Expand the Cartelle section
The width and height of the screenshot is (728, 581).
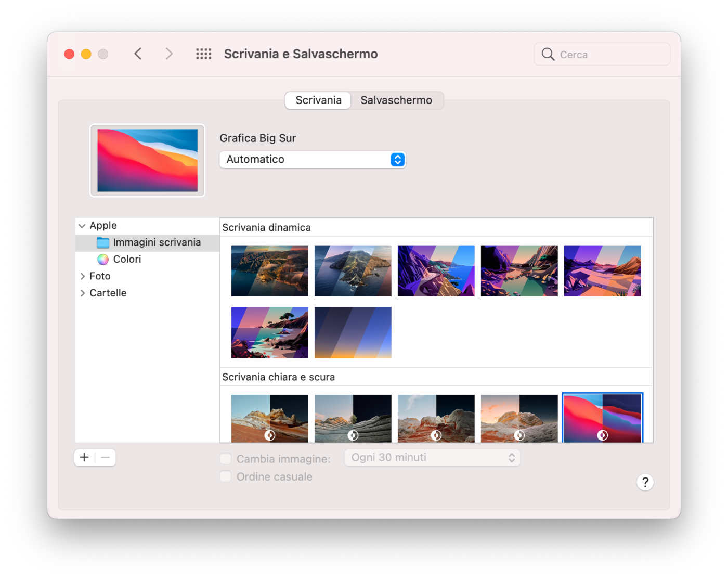pos(82,293)
